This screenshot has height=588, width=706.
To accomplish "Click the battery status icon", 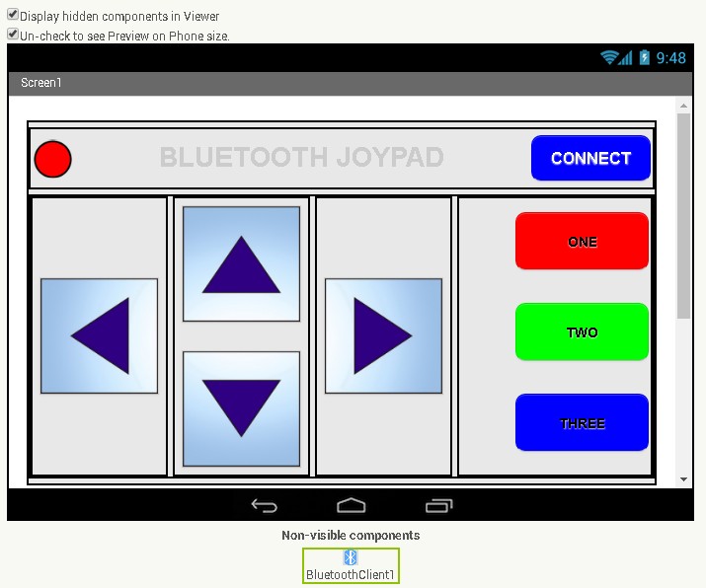I will [x=645, y=57].
